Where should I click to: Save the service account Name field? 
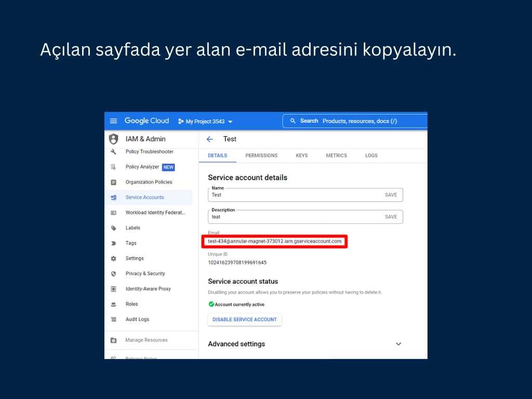pyautogui.click(x=391, y=195)
